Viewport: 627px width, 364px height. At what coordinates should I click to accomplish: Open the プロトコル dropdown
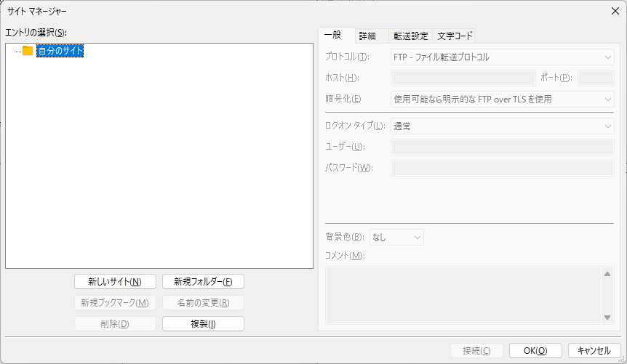(502, 57)
